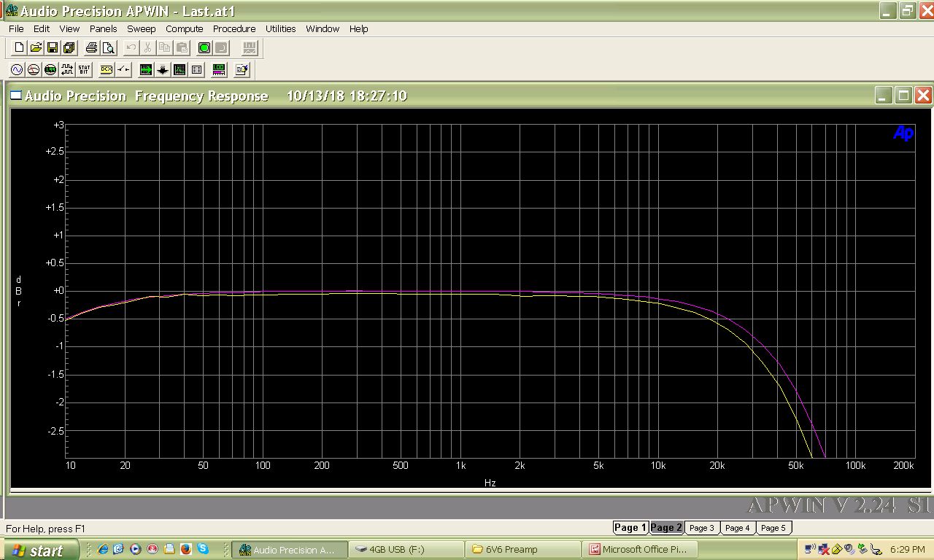Screen dimensions: 934x560
Task: Open the Sweep menu
Action: (x=142, y=29)
